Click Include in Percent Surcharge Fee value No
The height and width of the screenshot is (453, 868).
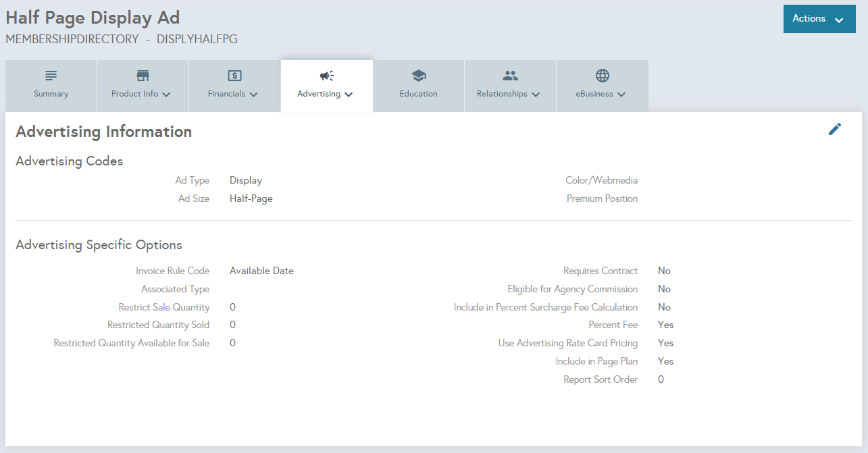(x=664, y=307)
